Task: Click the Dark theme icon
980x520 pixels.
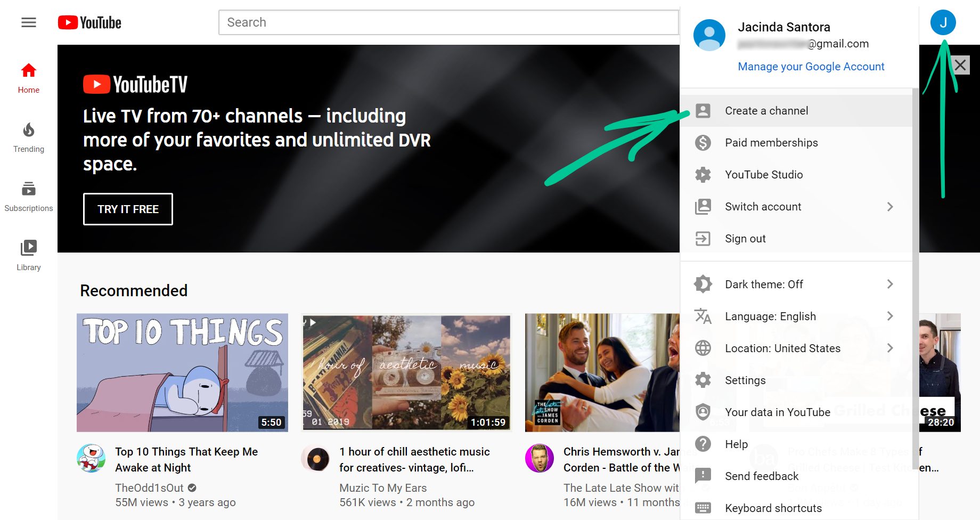Action: click(x=703, y=285)
